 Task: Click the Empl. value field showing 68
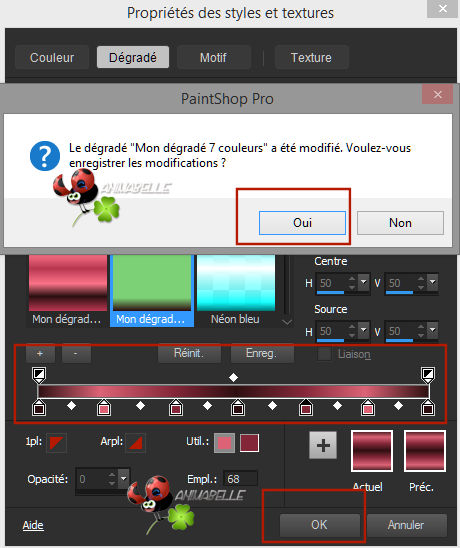point(240,478)
